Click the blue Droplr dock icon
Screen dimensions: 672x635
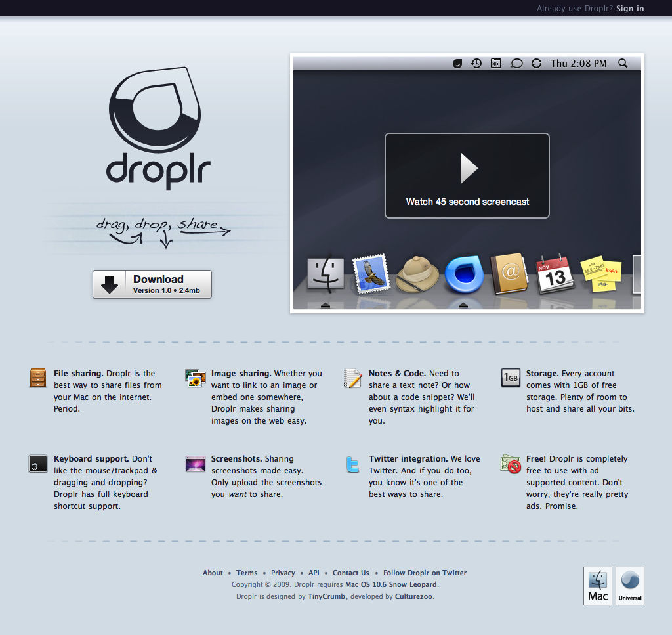click(464, 274)
